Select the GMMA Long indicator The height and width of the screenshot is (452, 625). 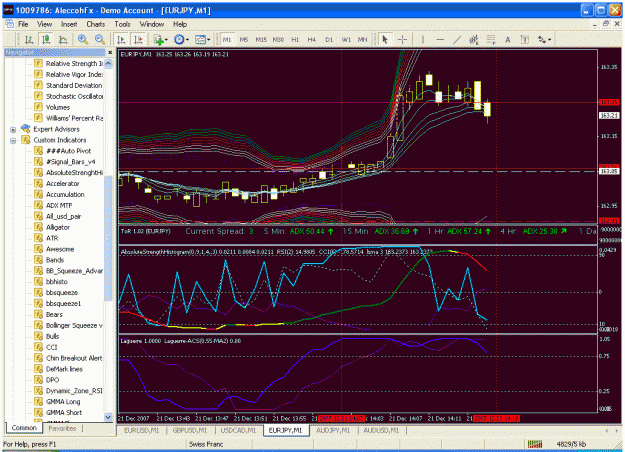63,402
